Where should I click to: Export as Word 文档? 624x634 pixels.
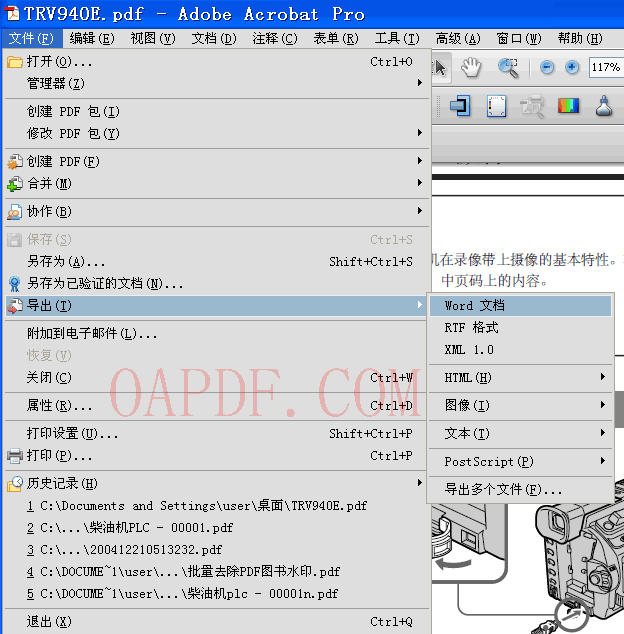pyautogui.click(x=520, y=306)
